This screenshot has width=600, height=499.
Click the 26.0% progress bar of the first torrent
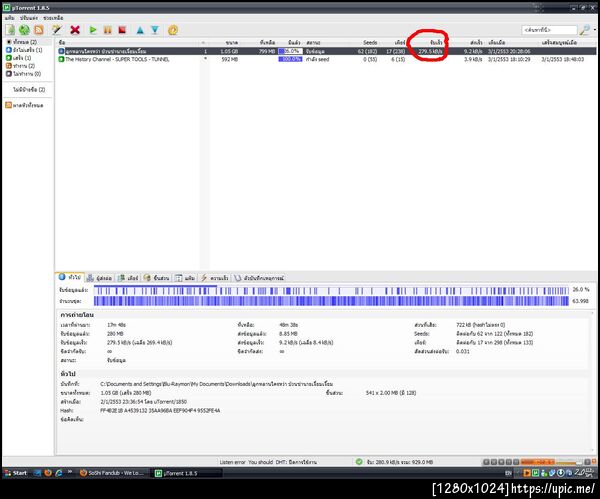click(290, 51)
